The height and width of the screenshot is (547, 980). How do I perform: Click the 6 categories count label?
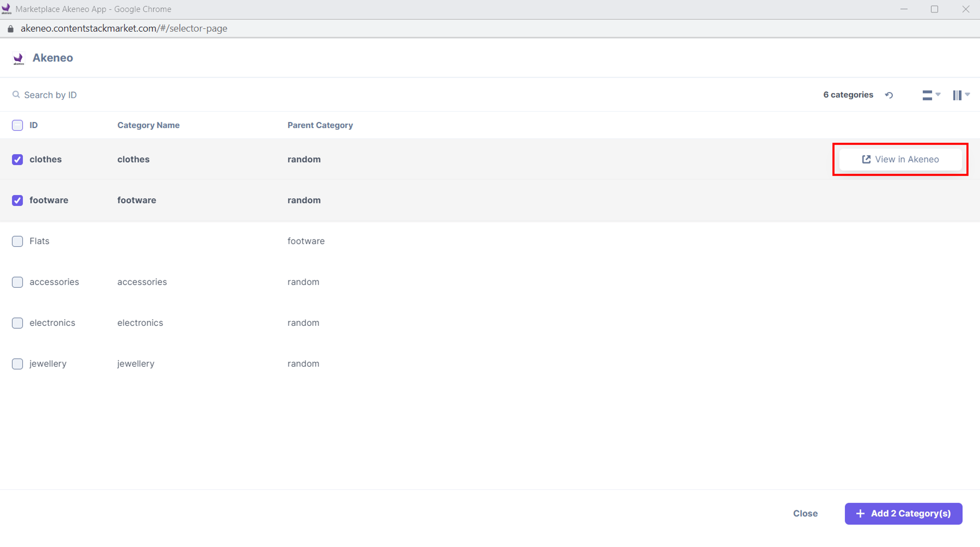click(848, 95)
